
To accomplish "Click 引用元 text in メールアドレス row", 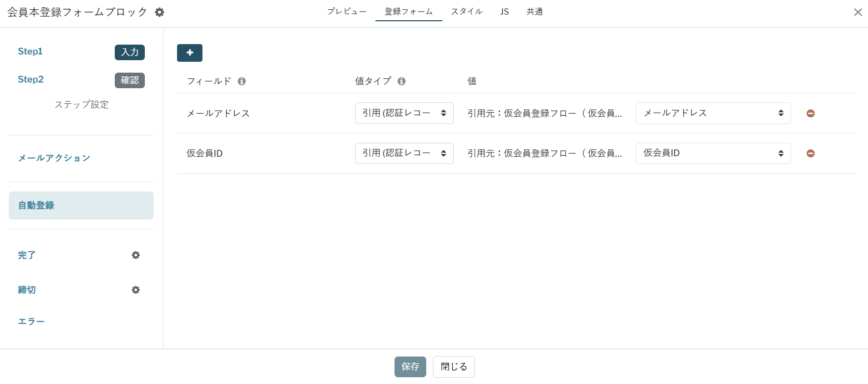I will coord(545,113).
